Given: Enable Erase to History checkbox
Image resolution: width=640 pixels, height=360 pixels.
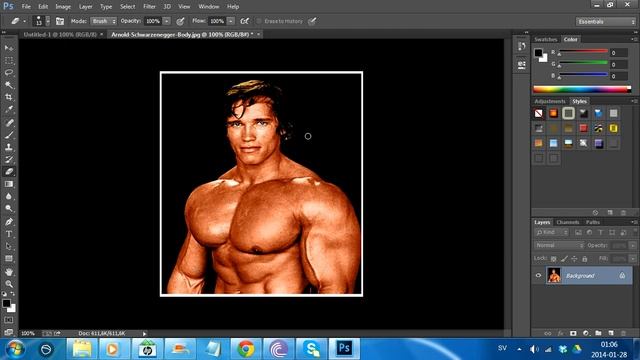Looking at the screenshot, I should coord(259,21).
